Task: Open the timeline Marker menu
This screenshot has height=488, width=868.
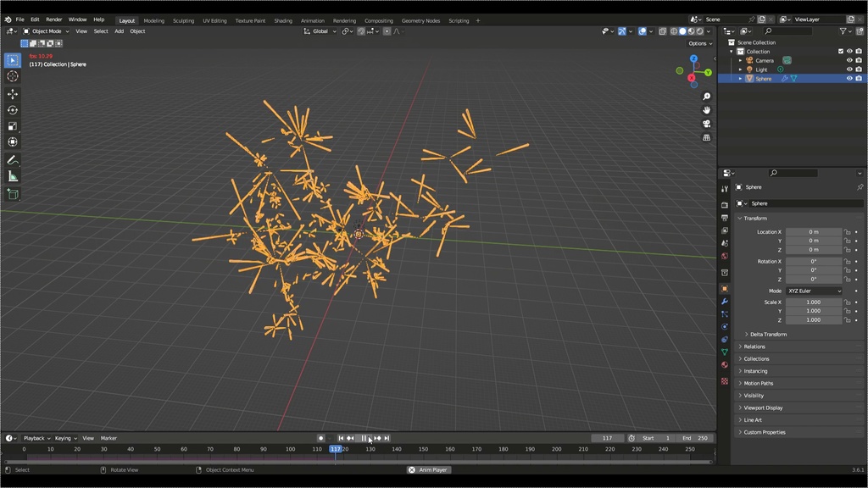Action: point(108,438)
